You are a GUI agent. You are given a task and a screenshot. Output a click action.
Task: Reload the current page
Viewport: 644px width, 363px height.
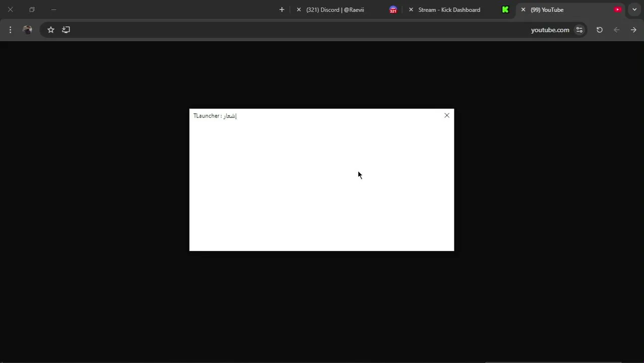(x=600, y=30)
